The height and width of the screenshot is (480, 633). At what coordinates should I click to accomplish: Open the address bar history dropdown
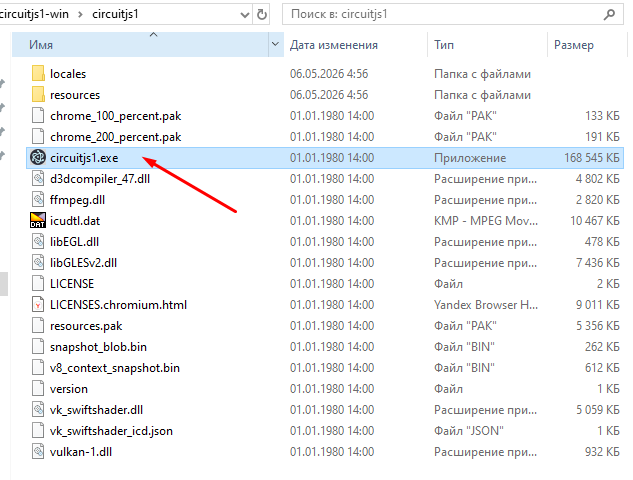click(244, 15)
